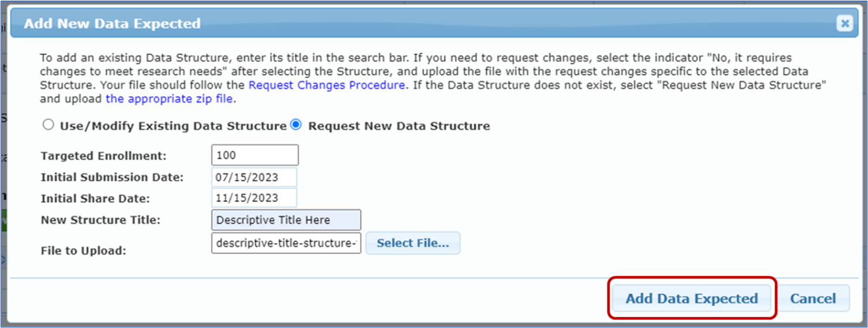Click the Use/Modify Existing Data Structure label text
The height and width of the screenshot is (328, 868).
pyautogui.click(x=173, y=126)
